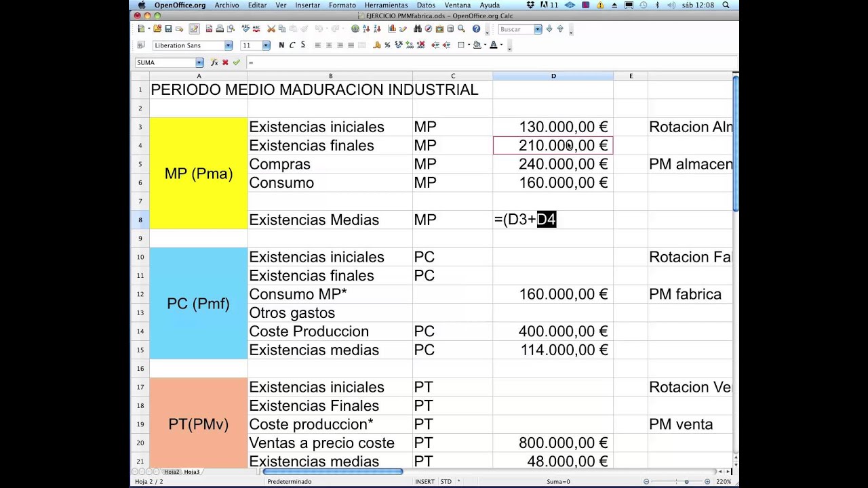Click in the Buscar search field
This screenshot has height=488, width=868.
pyautogui.click(x=516, y=29)
